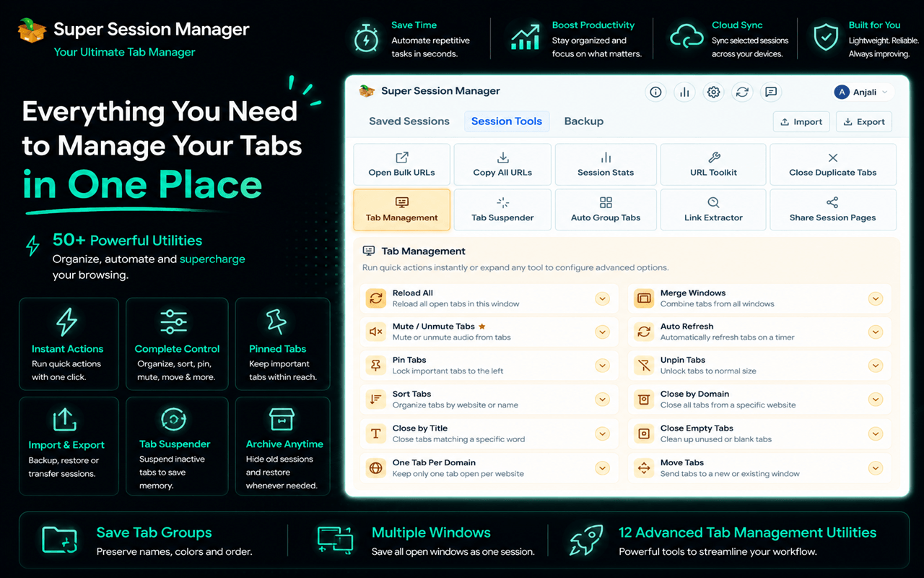Click the sync refresh icon

[x=741, y=92]
